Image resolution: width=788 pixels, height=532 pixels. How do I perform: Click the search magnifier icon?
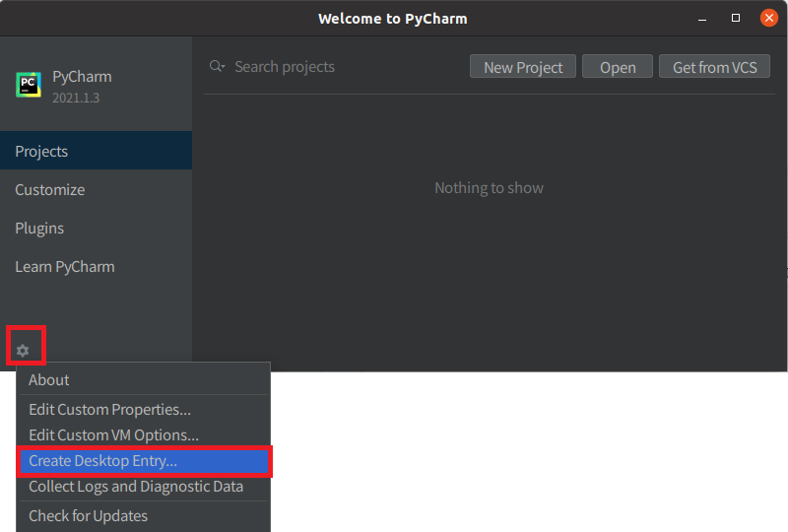pos(217,66)
